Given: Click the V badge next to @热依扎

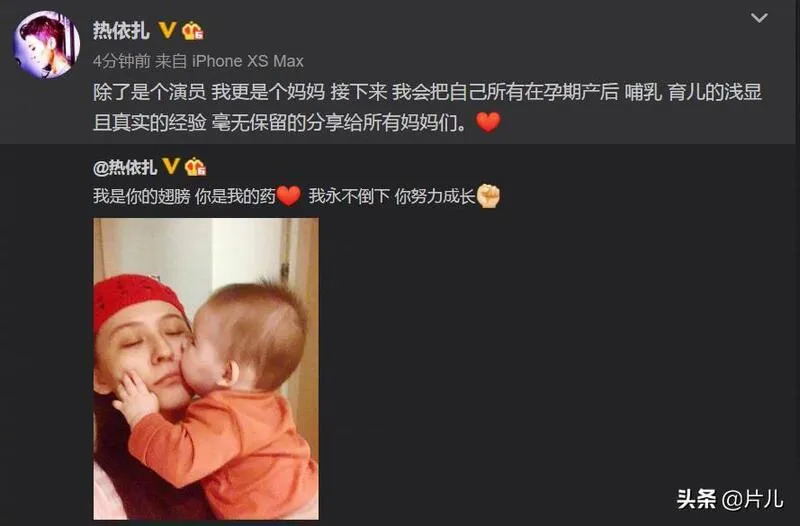Looking at the screenshot, I should coord(171,166).
